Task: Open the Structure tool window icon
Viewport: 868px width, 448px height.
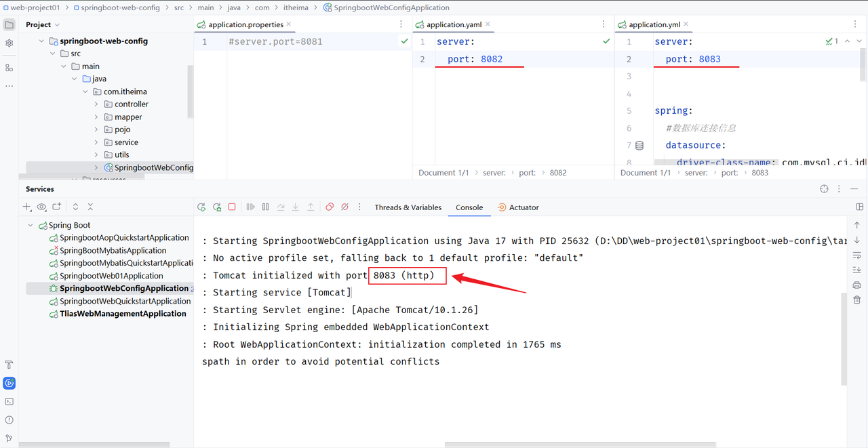Action: [x=9, y=68]
